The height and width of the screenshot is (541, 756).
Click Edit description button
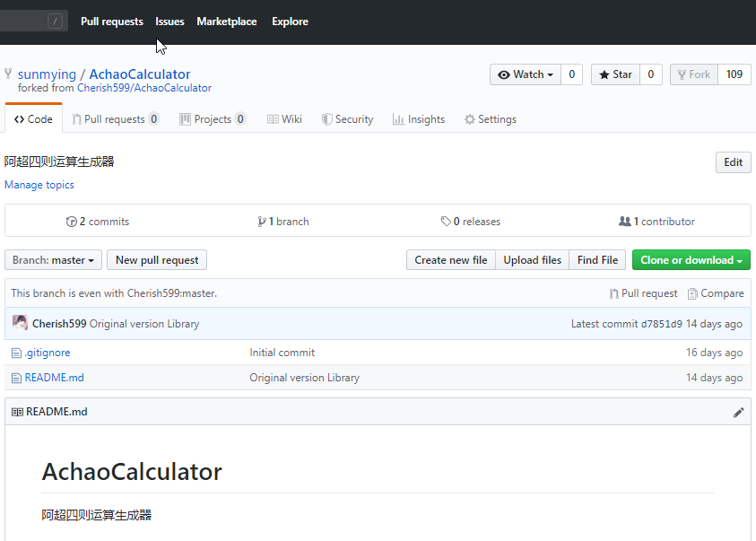pyautogui.click(x=733, y=162)
